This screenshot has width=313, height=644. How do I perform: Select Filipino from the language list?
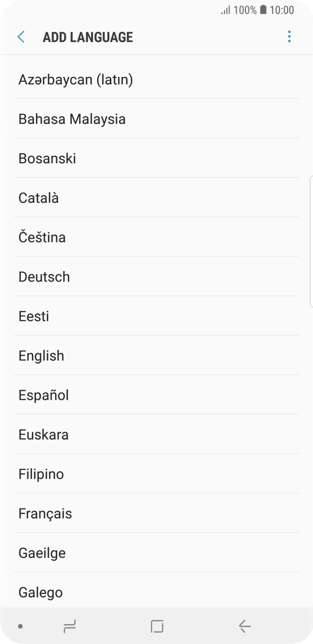pyautogui.click(x=41, y=474)
